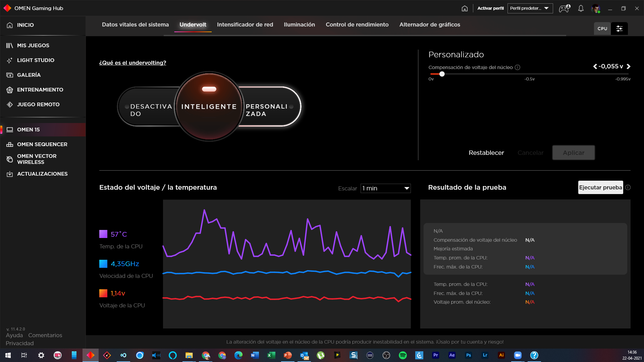Screen dimensions: 644x362
Task: Click Ejecutar prueba button
Action: [600, 187]
